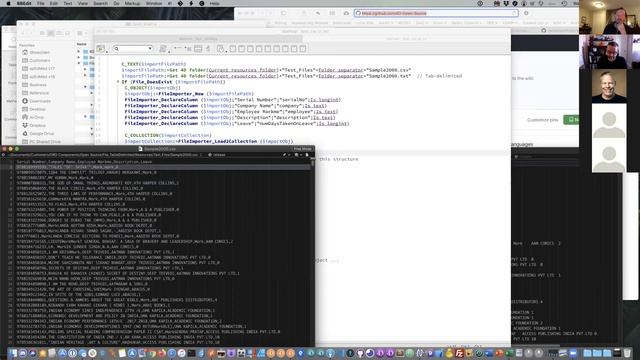Viewport: 640px width, 360px height.
Task: Click the iCloud tabs icon in Safari toolbar
Action: pos(346,13)
